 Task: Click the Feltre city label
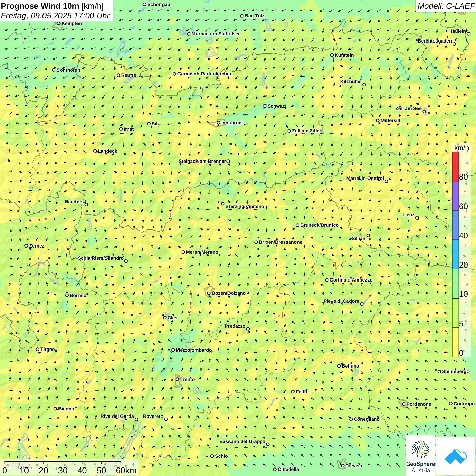302,392
